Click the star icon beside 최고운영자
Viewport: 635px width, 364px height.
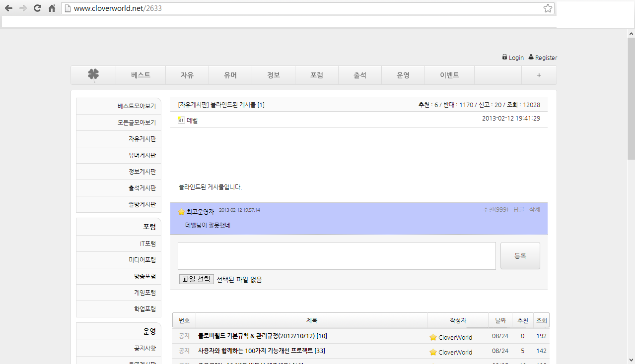pyautogui.click(x=181, y=212)
